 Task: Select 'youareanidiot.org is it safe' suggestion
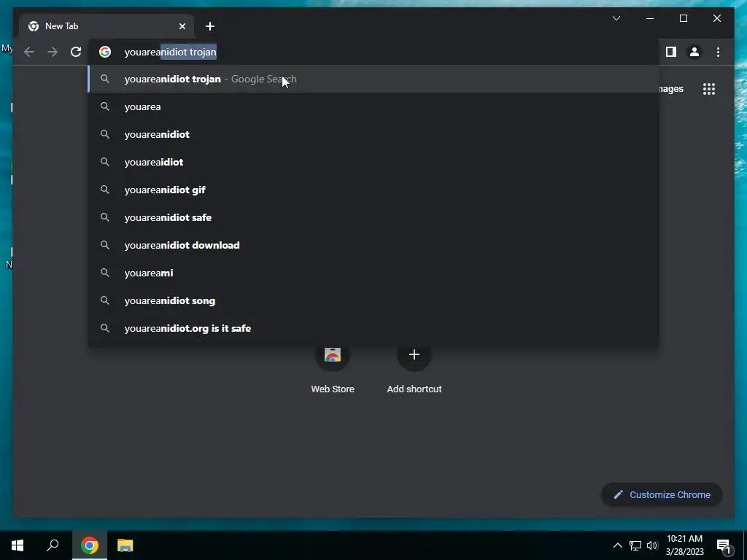pos(373,328)
